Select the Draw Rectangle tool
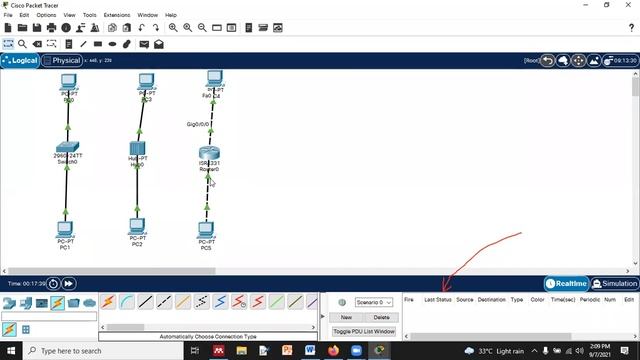Image resolution: width=640 pixels, height=360 pixels. 98,44
